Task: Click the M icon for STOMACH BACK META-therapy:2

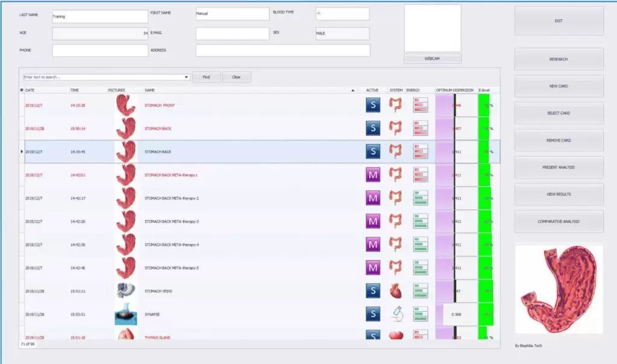Action: [373, 198]
